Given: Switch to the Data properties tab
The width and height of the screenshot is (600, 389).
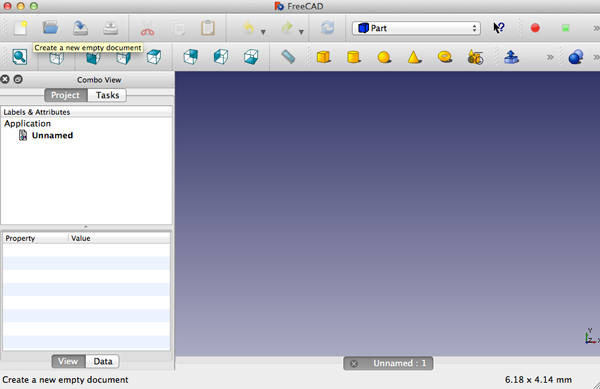Looking at the screenshot, I should coord(103,361).
